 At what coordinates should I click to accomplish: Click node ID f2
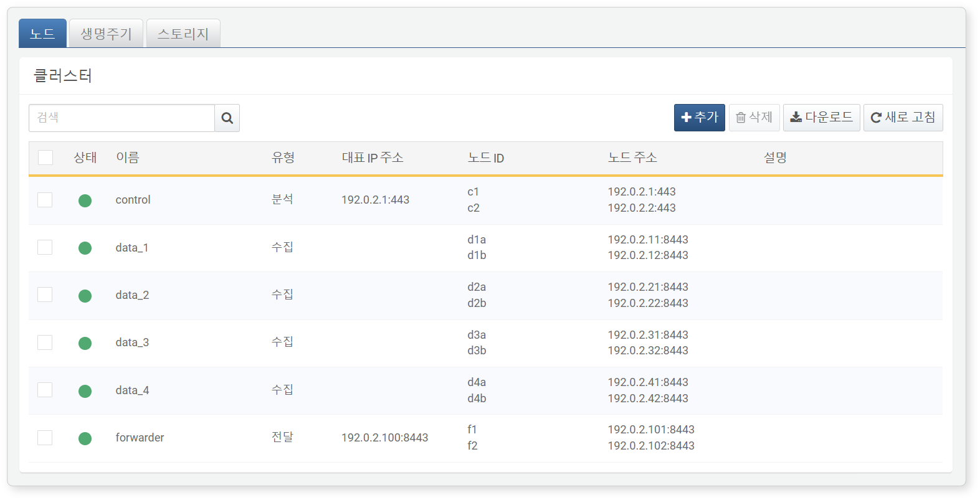coord(472,446)
